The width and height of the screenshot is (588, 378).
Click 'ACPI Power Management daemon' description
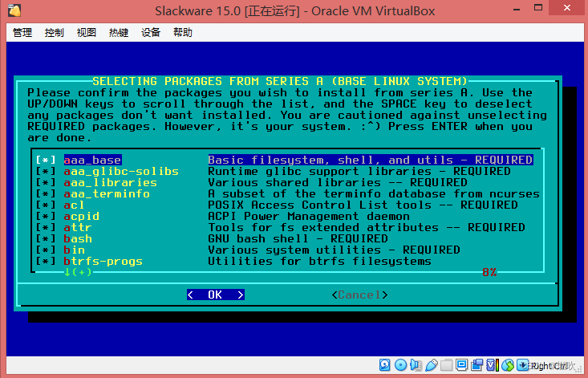(x=309, y=217)
